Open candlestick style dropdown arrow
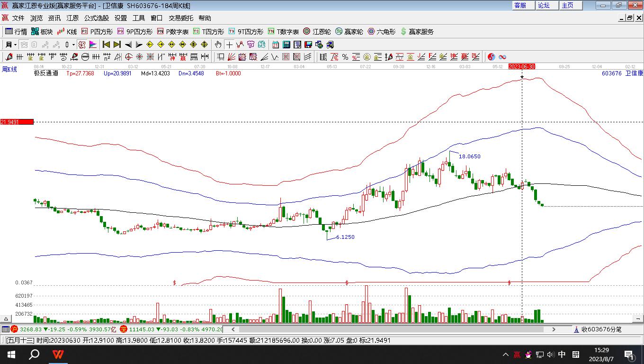 point(73,45)
